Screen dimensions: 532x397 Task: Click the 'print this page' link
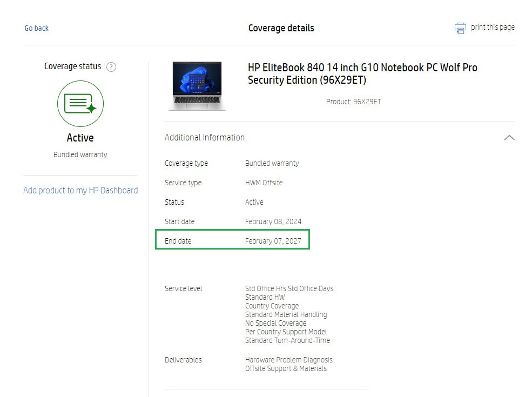[x=493, y=27]
